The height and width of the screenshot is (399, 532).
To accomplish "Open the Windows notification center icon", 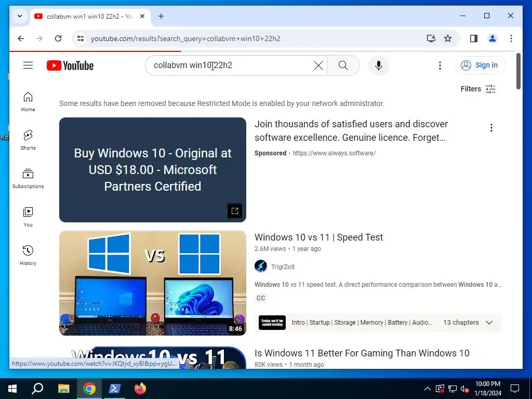I will click(x=515, y=389).
